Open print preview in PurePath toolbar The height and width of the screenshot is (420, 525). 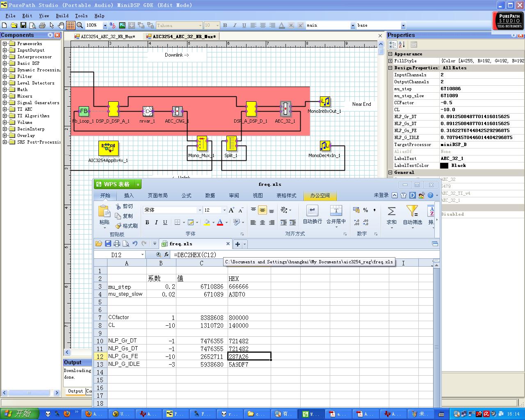coord(33,25)
